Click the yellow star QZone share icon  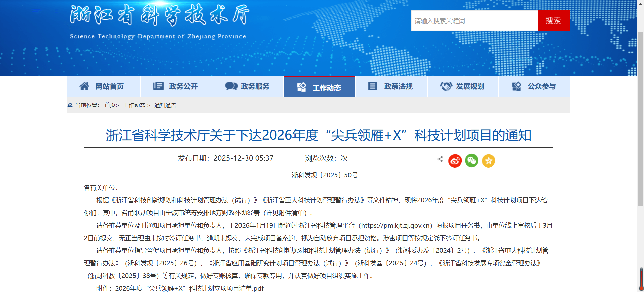tap(488, 161)
